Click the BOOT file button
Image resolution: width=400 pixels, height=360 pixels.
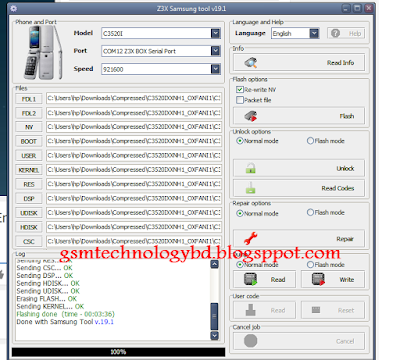pyautogui.click(x=29, y=141)
